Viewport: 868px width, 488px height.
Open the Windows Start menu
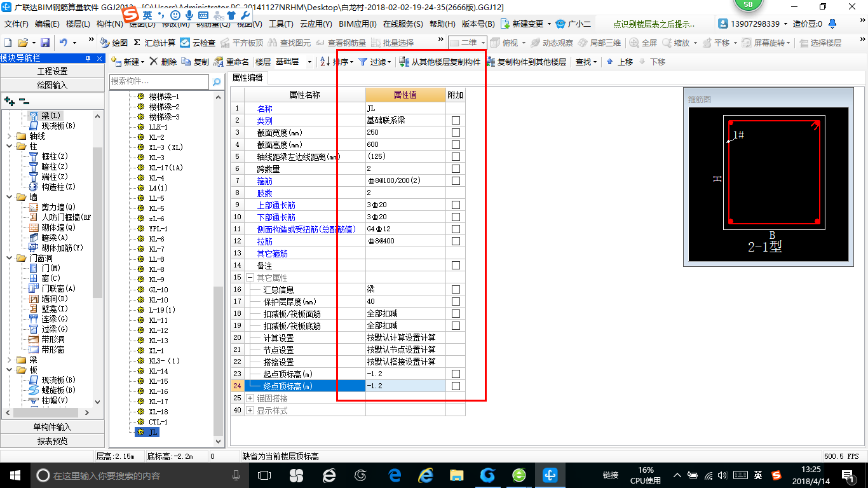14,475
